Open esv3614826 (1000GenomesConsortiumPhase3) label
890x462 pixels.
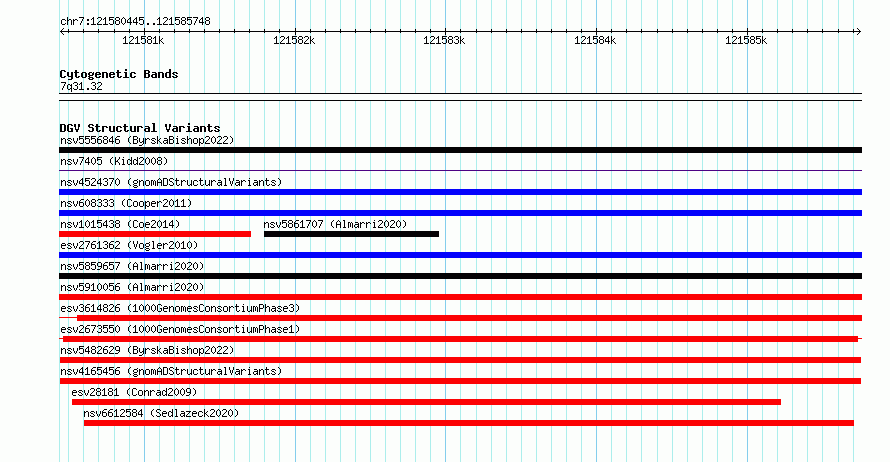click(x=180, y=308)
